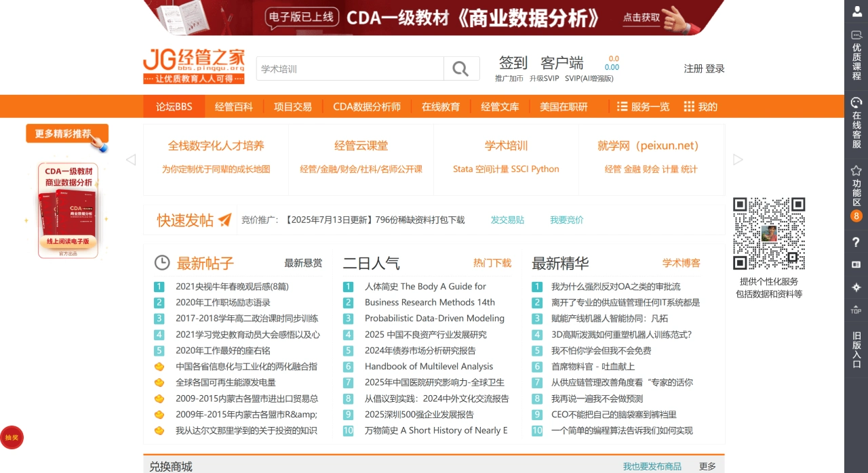This screenshot has height=473, width=868.
Task: Click the right carousel arrow
Action: click(738, 159)
